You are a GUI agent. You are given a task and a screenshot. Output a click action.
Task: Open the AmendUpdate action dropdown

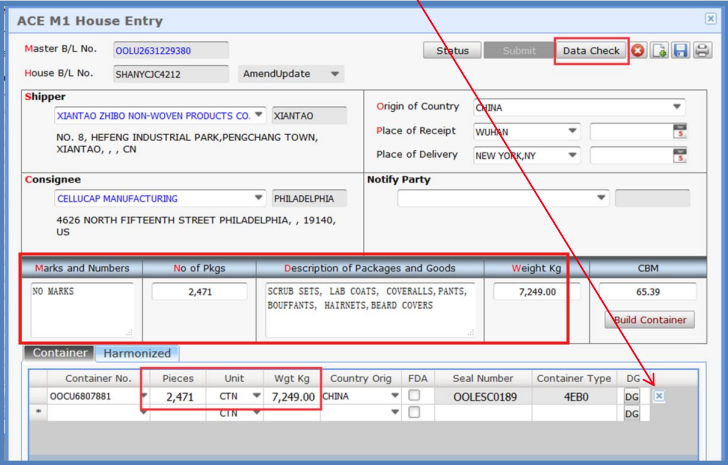(x=335, y=74)
